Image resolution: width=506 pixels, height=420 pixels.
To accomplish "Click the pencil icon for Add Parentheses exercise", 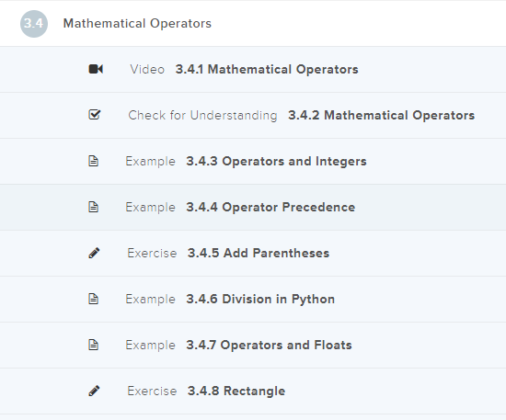I will tap(94, 253).
